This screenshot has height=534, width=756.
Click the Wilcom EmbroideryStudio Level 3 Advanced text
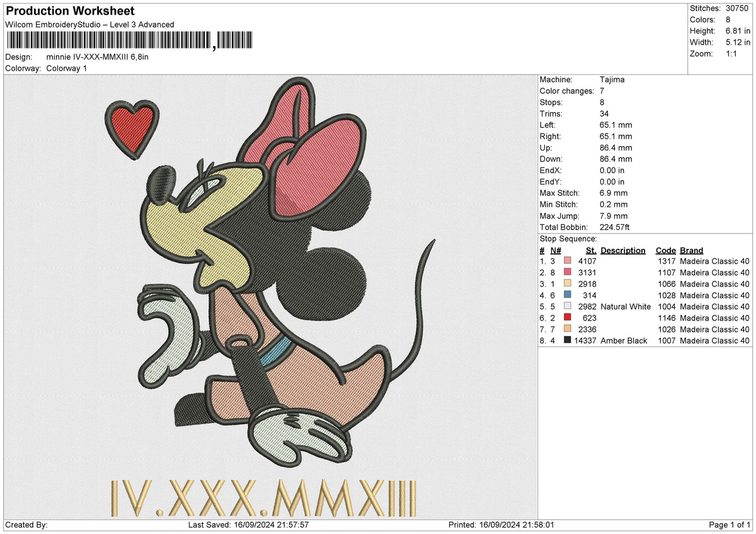(89, 25)
